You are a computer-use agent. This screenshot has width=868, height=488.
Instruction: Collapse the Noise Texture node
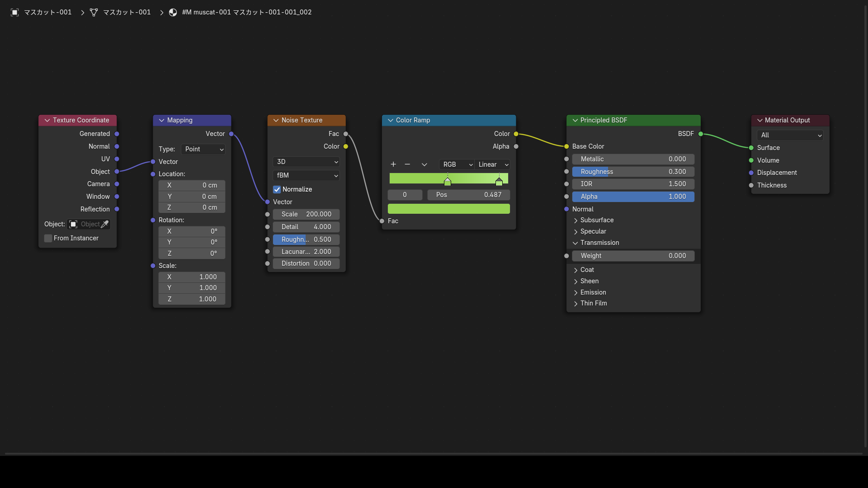[276, 120]
